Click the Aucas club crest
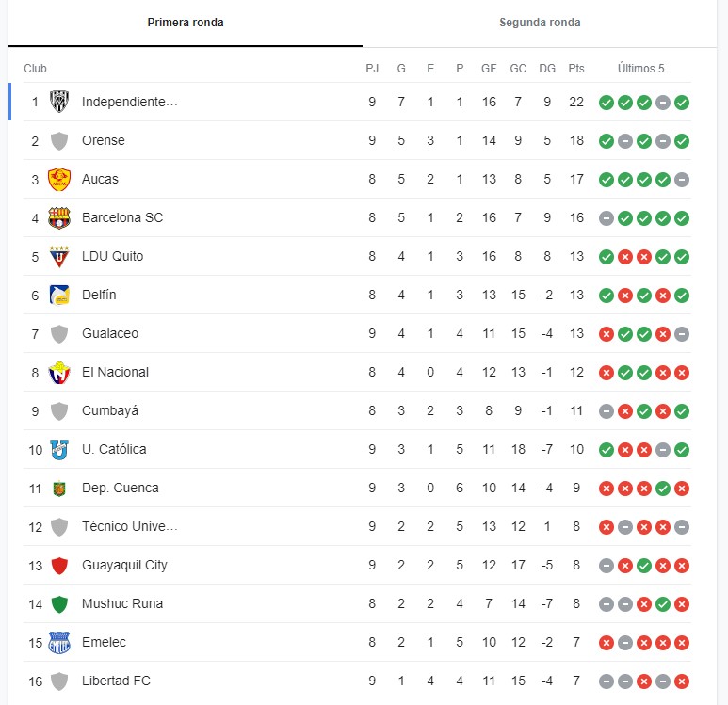Viewport: 728px width, 705px height. [59, 179]
